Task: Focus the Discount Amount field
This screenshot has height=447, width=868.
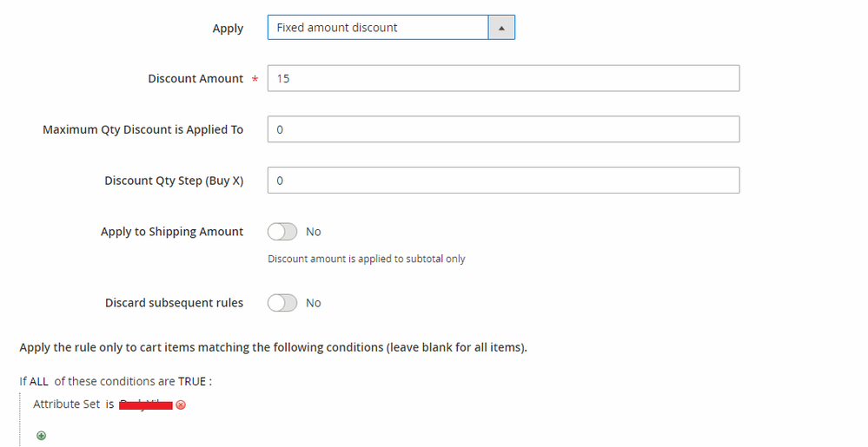Action: (503, 78)
